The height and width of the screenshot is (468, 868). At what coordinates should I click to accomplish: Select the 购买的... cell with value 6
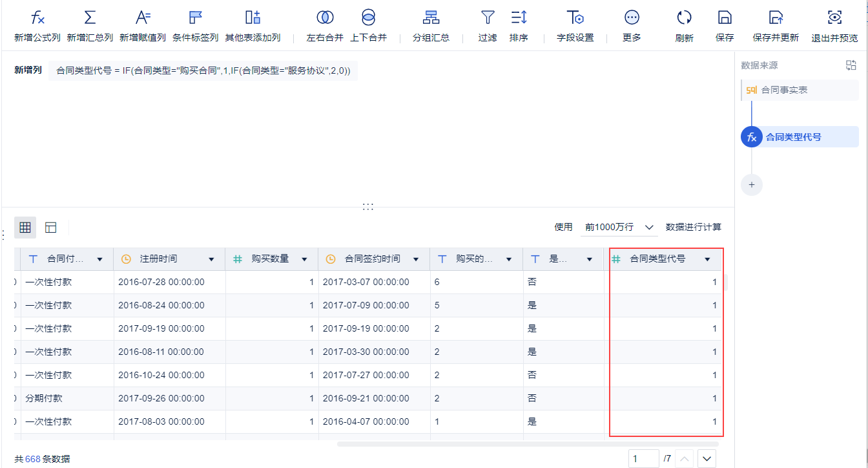[x=477, y=282]
